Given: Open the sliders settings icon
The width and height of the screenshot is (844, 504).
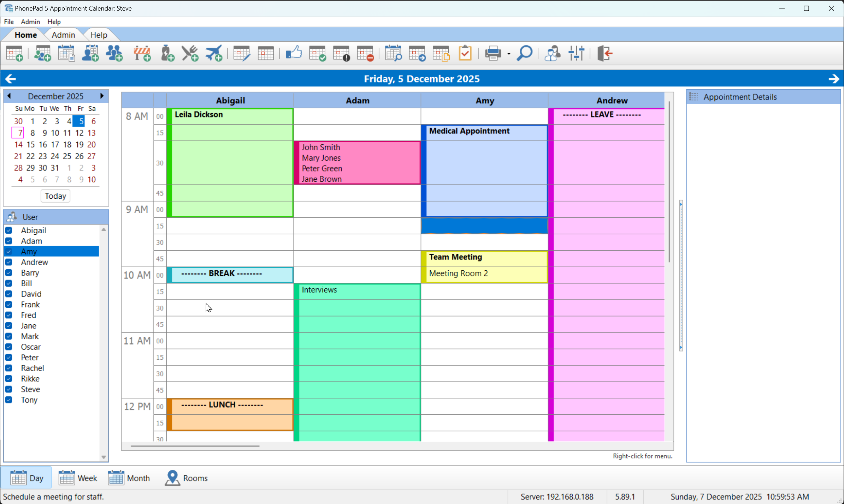Looking at the screenshot, I should click(x=577, y=54).
